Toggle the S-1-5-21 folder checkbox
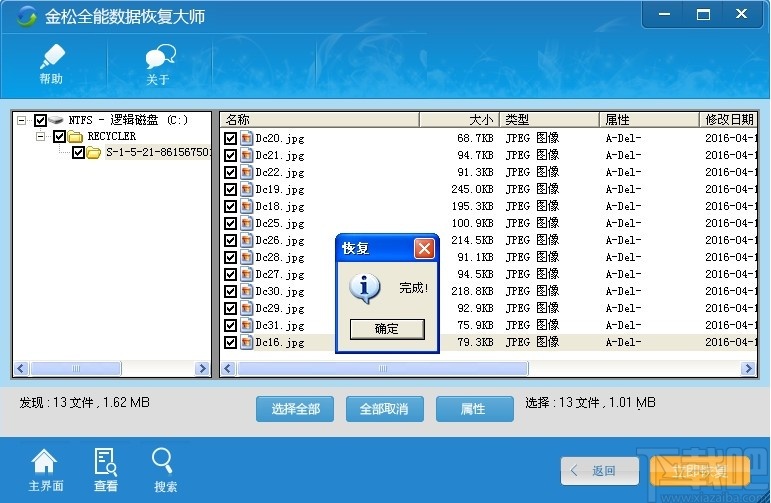 (x=78, y=152)
